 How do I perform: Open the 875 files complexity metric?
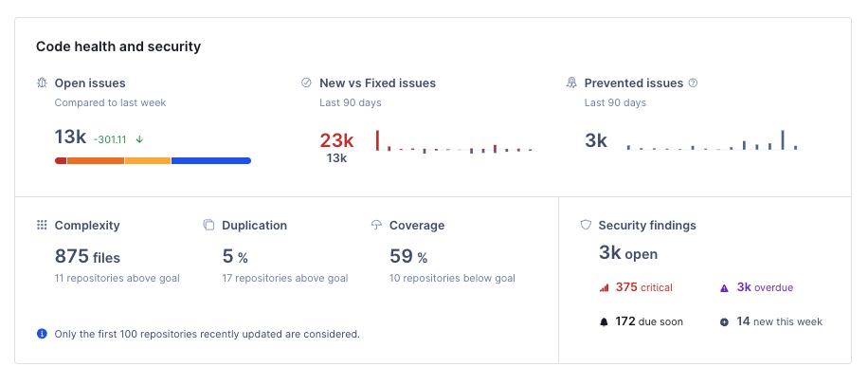(x=87, y=256)
